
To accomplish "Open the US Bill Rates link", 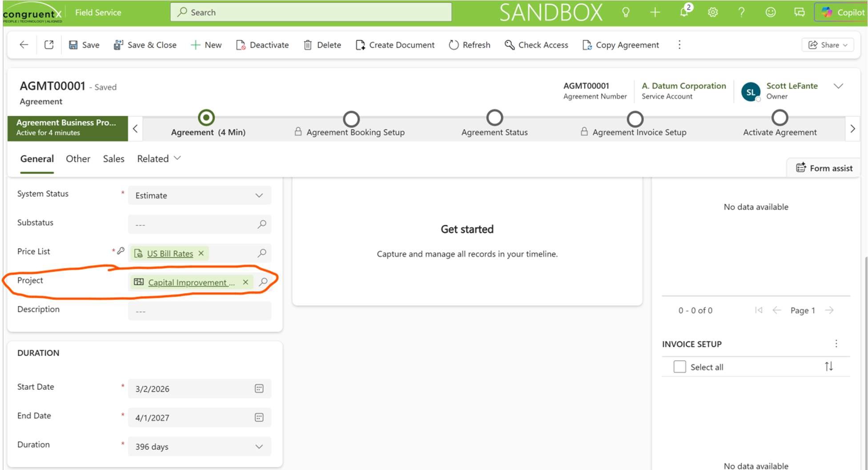I will pyautogui.click(x=170, y=254).
